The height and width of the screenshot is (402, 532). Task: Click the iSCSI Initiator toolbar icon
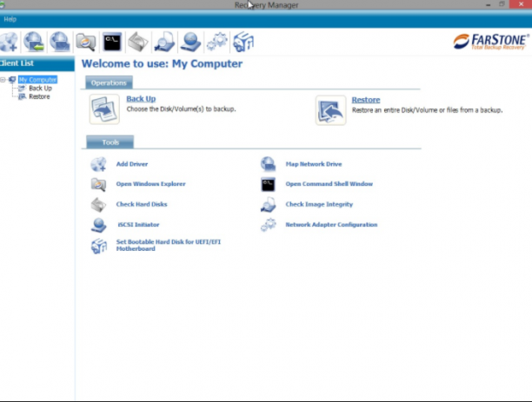point(190,42)
